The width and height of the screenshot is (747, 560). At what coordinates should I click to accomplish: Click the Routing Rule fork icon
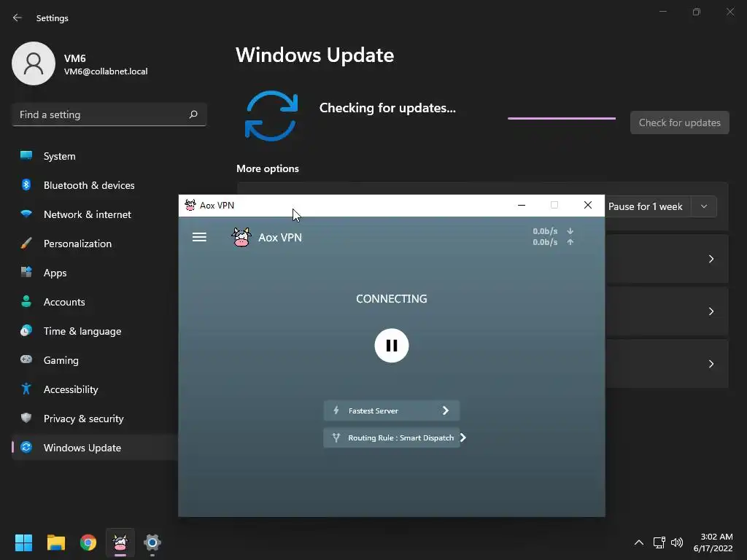pyautogui.click(x=336, y=437)
